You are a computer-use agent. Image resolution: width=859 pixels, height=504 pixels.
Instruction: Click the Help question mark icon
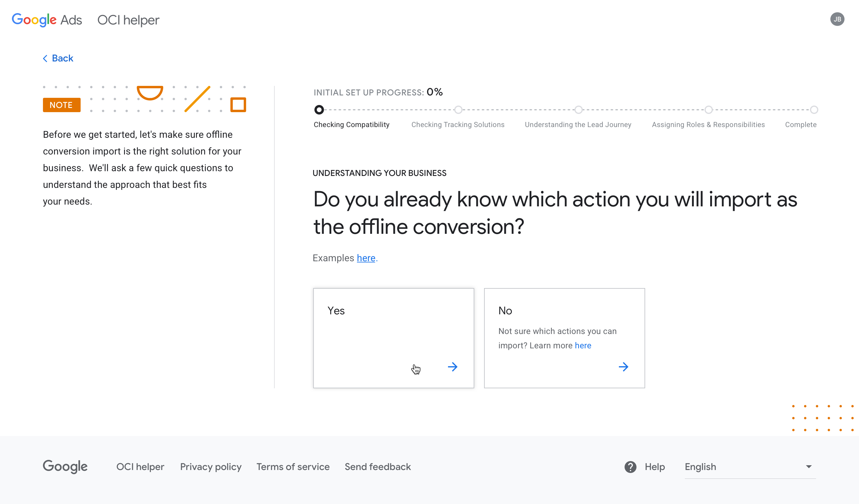pos(630,466)
